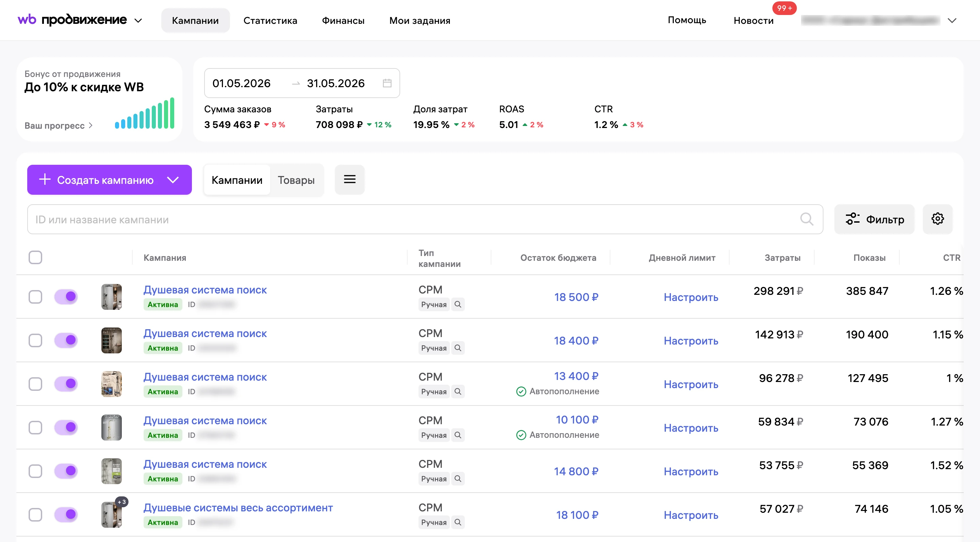The width and height of the screenshot is (980, 542).
Task: Click the search magnifier in campaign field
Action: tap(806, 219)
